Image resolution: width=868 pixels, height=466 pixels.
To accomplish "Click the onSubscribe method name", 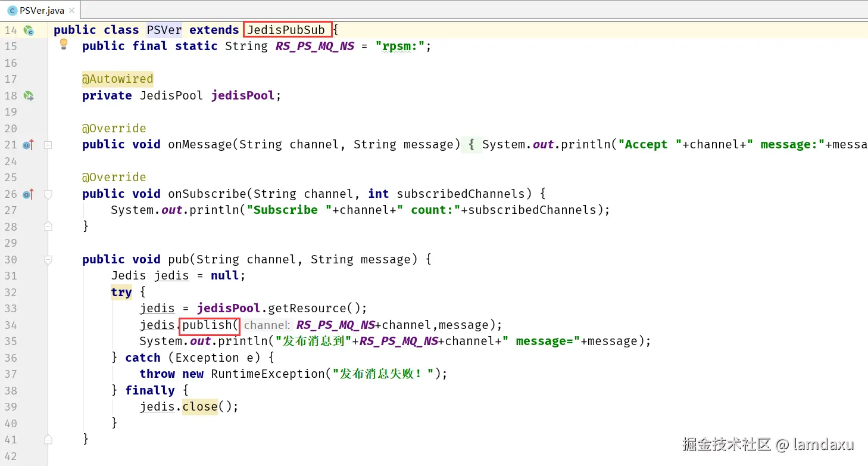I will pyautogui.click(x=207, y=194).
